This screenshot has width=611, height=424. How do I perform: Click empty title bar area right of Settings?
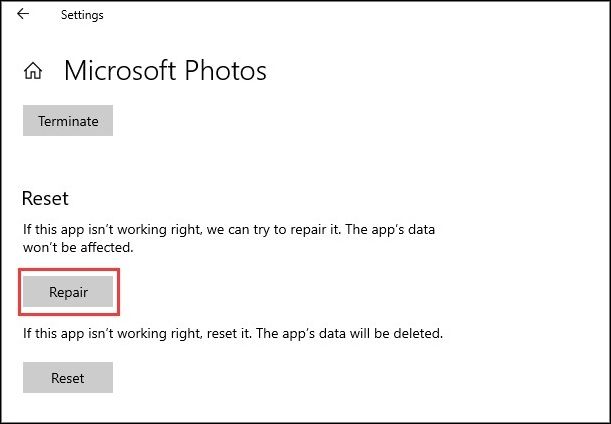350,15
